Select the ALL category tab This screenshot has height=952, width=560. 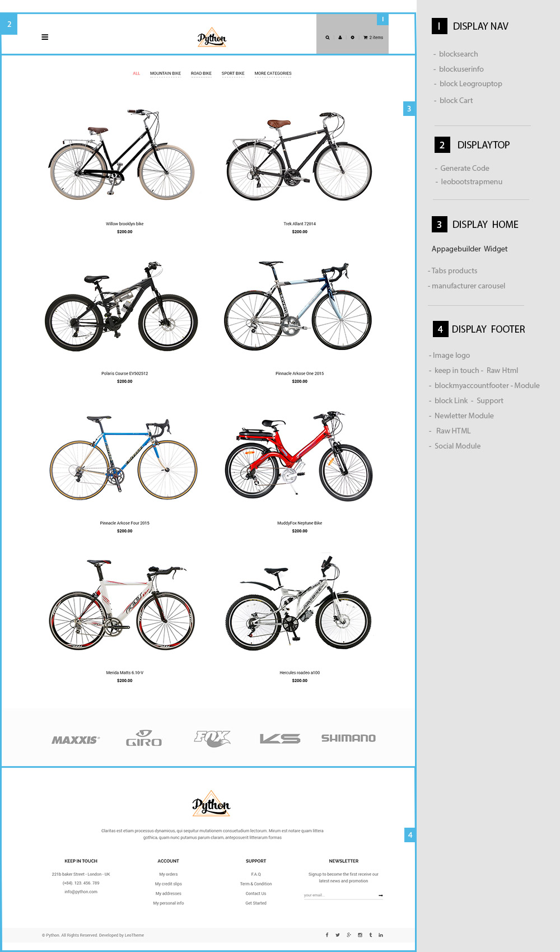click(x=137, y=73)
